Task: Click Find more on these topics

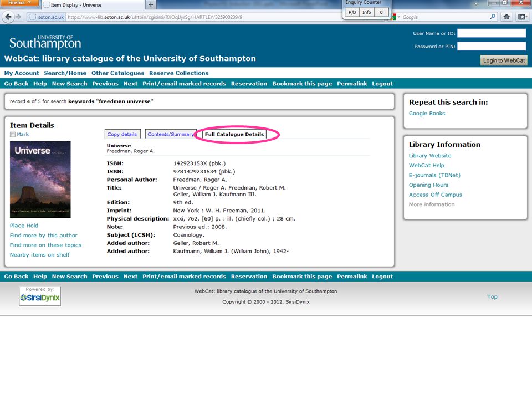Action: pyautogui.click(x=45, y=245)
